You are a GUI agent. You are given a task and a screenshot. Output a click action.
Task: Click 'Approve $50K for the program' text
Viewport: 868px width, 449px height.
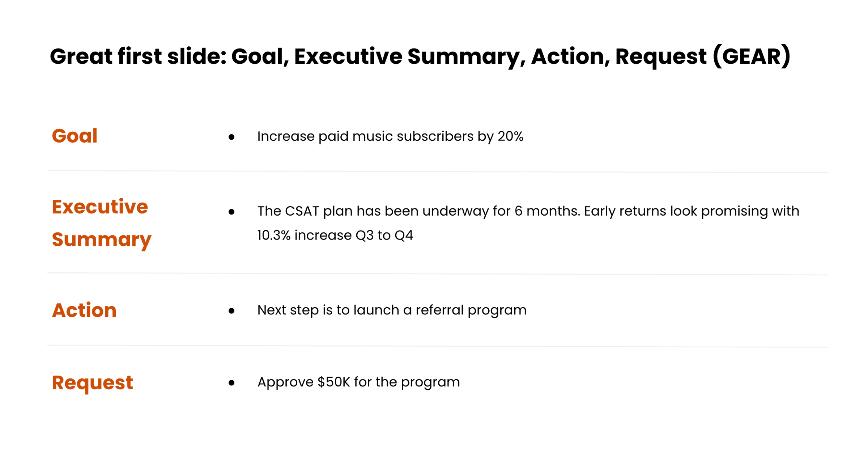coord(358,382)
